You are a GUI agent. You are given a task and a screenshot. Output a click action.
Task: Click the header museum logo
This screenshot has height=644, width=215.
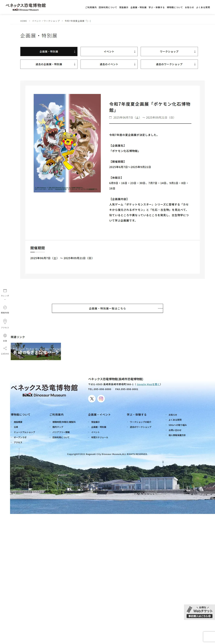[26, 7]
